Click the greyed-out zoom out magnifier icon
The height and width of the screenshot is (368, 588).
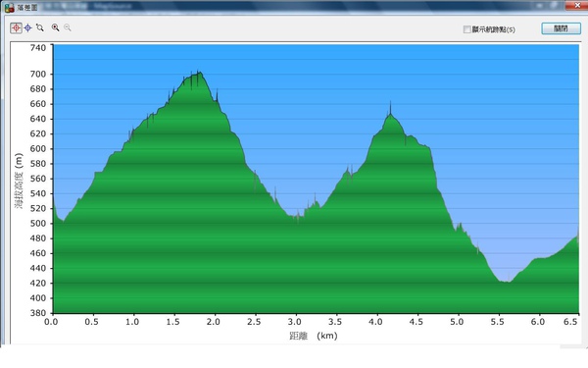pos(68,27)
